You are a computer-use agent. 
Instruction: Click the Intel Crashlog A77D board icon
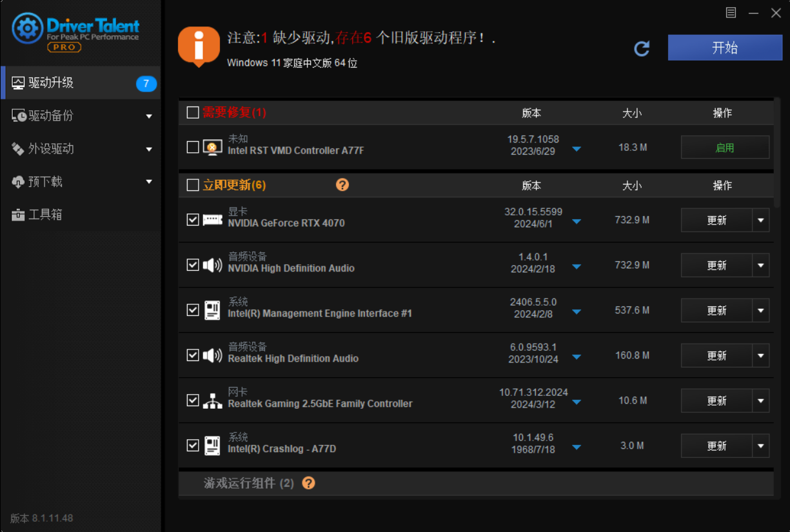[212, 446]
